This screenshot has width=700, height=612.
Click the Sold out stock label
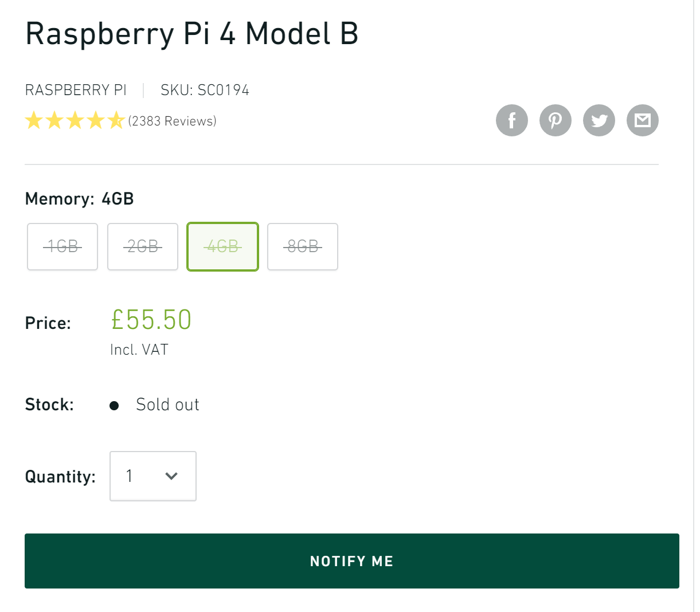167,405
